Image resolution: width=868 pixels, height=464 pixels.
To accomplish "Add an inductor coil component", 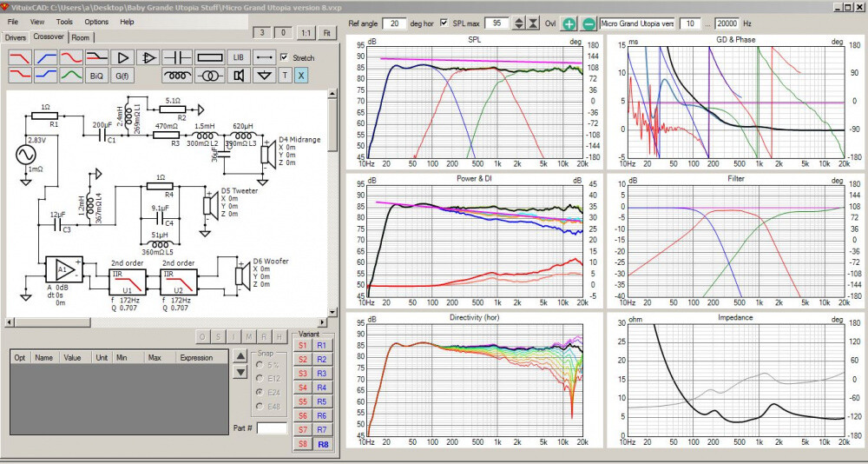I will tap(178, 76).
